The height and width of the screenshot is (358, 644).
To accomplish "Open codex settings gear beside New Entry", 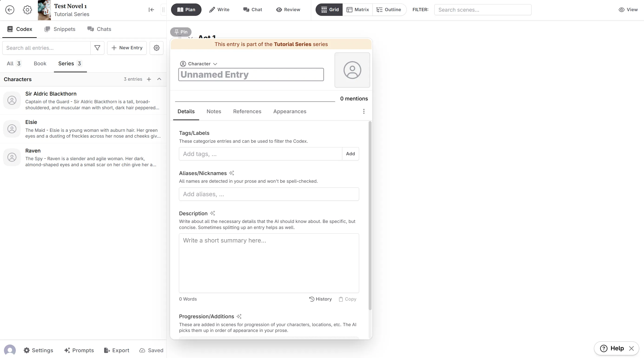I will click(156, 48).
